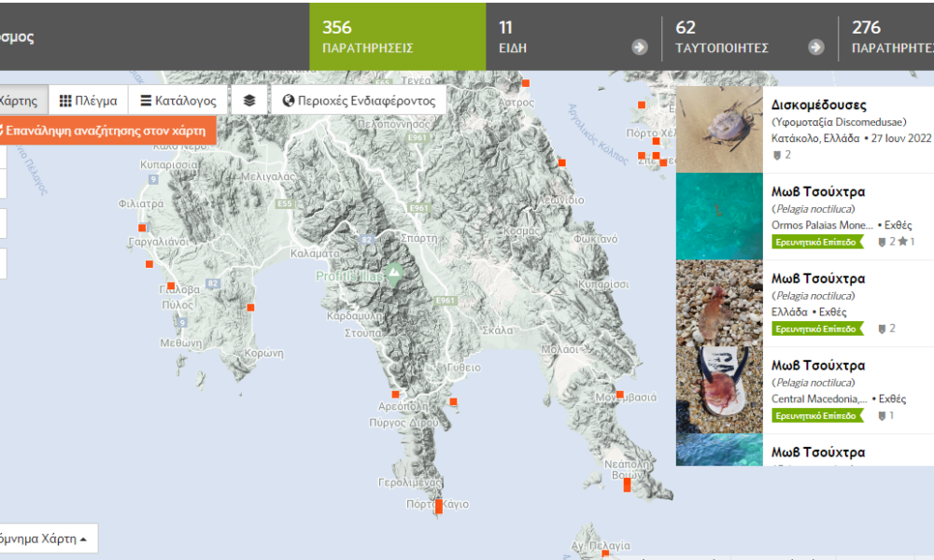This screenshot has height=560, width=934.
Task: Click the Σπάρτη city label
Action: (418, 238)
